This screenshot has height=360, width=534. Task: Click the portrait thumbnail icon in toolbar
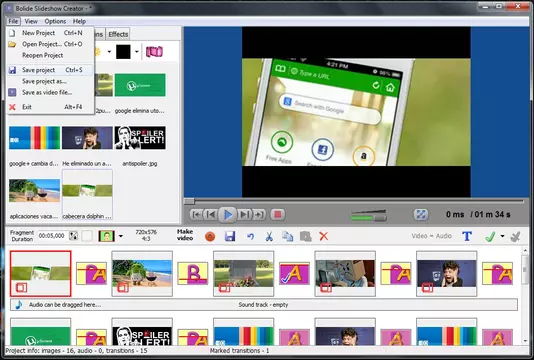point(107,236)
